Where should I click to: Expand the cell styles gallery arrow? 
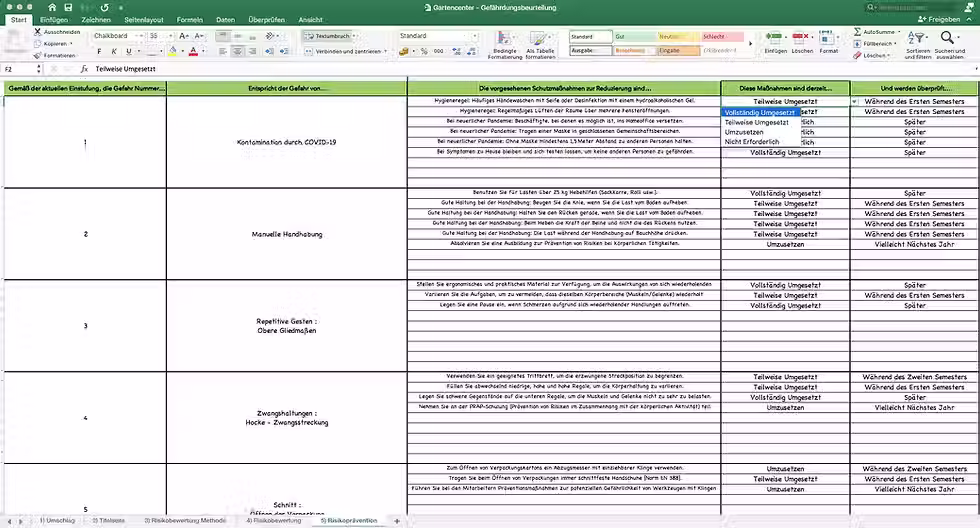[751, 44]
